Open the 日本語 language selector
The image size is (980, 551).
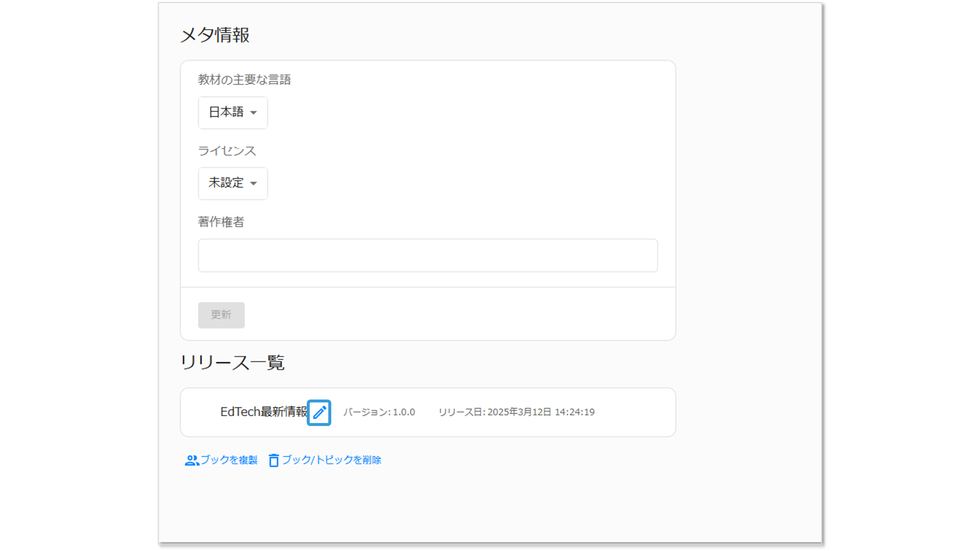click(227, 113)
